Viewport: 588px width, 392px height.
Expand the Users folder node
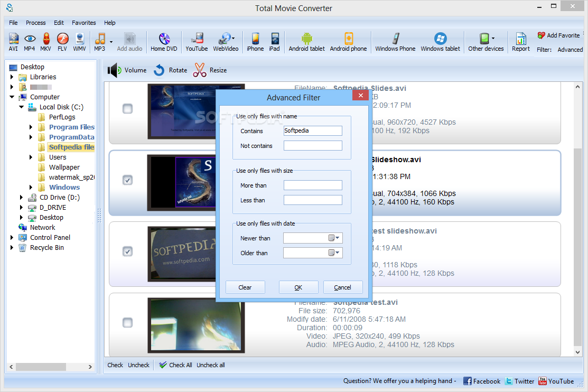31,157
